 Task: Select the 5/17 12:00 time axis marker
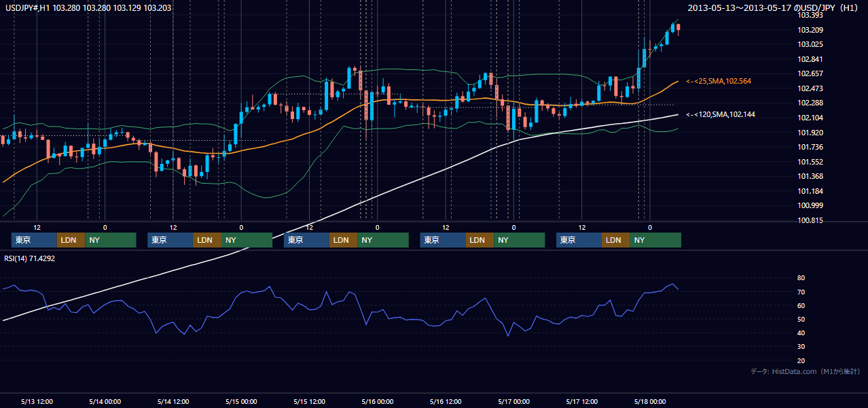(582, 401)
